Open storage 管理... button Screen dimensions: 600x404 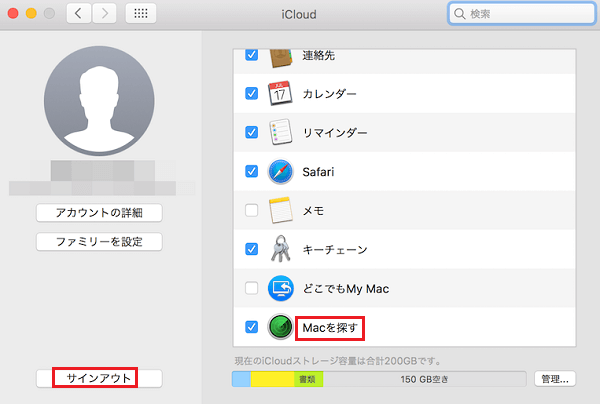tap(555, 379)
